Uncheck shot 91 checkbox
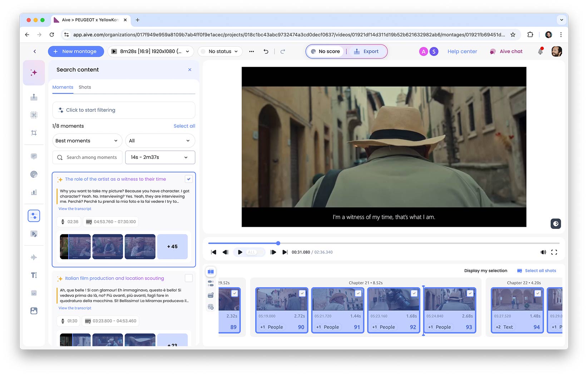The height and width of the screenshot is (375, 588). [x=358, y=293]
